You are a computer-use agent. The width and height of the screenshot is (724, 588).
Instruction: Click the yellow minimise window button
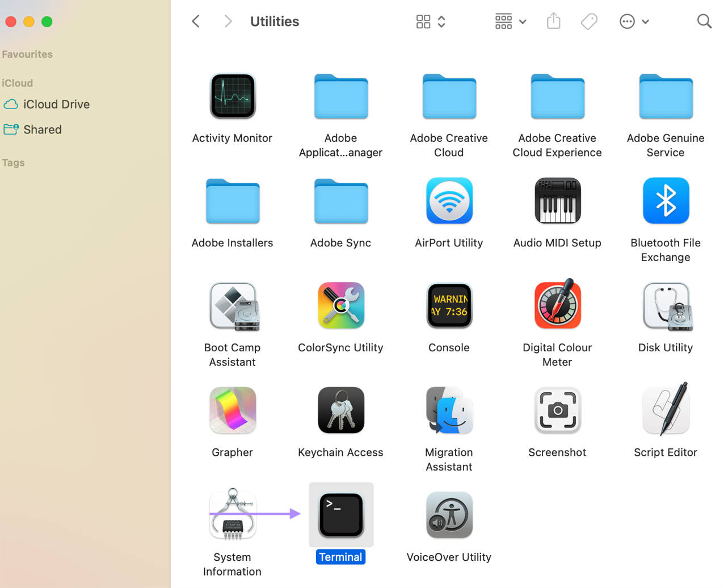click(29, 22)
